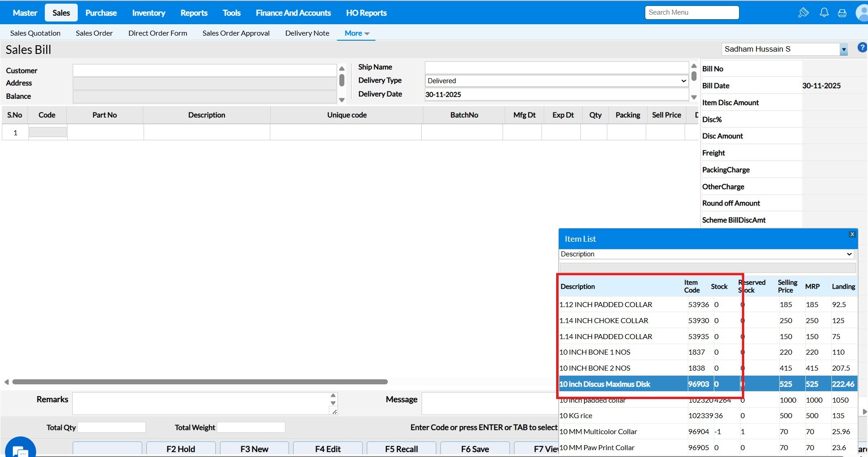
Task: Click the paintbrush theme icon
Action: click(803, 13)
